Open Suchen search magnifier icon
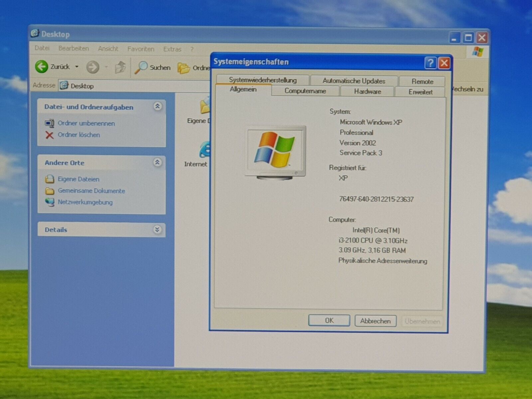The width and height of the screenshot is (532, 399). [141, 67]
